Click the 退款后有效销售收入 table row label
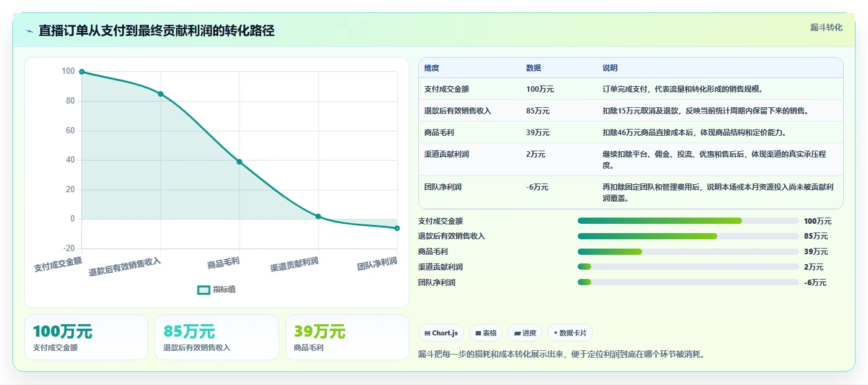868x385 pixels. tap(458, 111)
